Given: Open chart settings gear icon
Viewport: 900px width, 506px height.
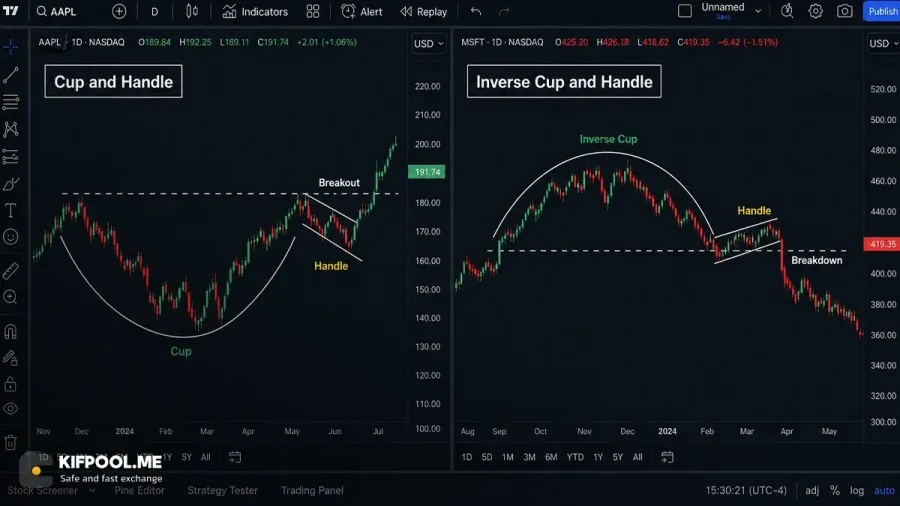Looking at the screenshot, I should [816, 11].
